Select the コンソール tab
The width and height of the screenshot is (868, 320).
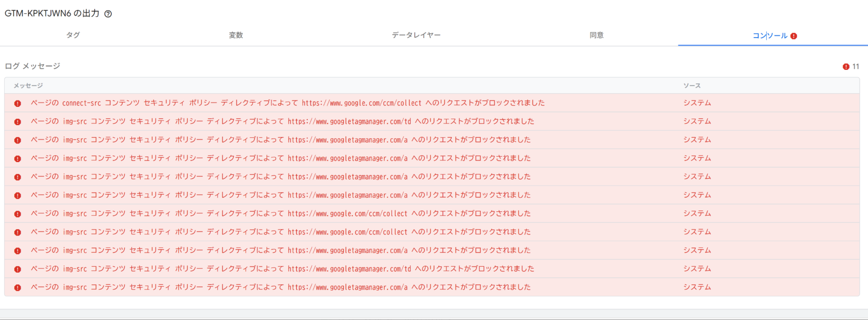770,36
